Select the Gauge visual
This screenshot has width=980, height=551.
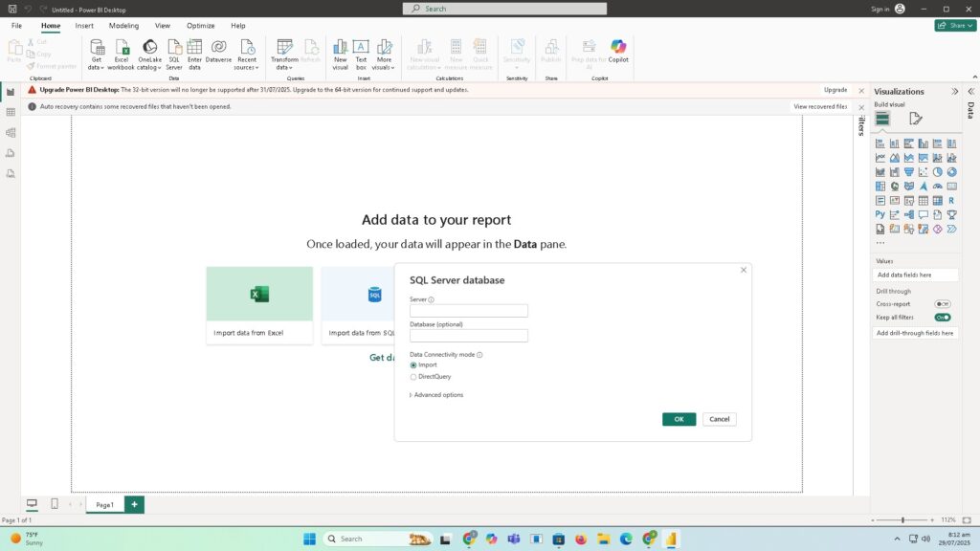(938, 187)
